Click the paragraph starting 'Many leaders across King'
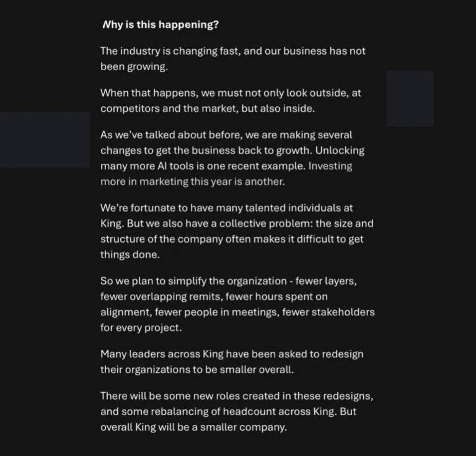The image size is (476, 456). (x=232, y=354)
